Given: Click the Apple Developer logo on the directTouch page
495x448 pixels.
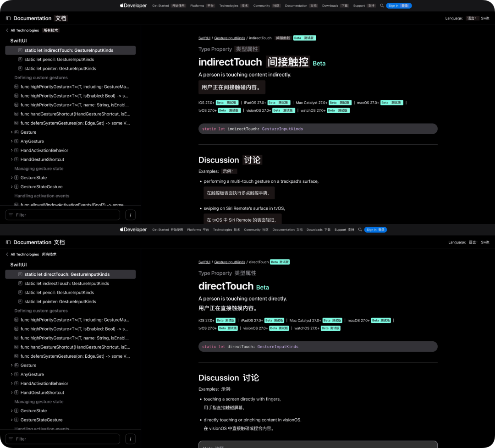Looking at the screenshot, I should 133,229.
